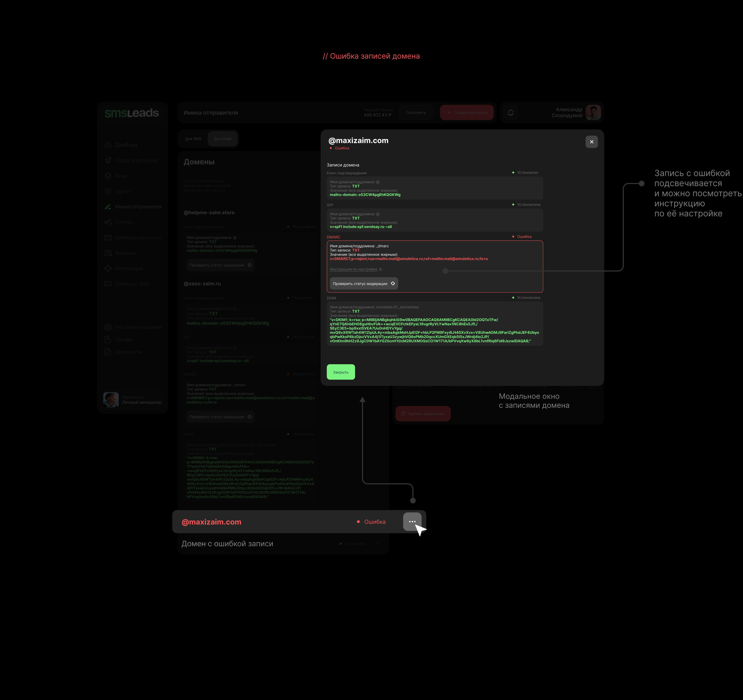Open Финансы in sidebar
743x700 pixels.
coord(125,253)
